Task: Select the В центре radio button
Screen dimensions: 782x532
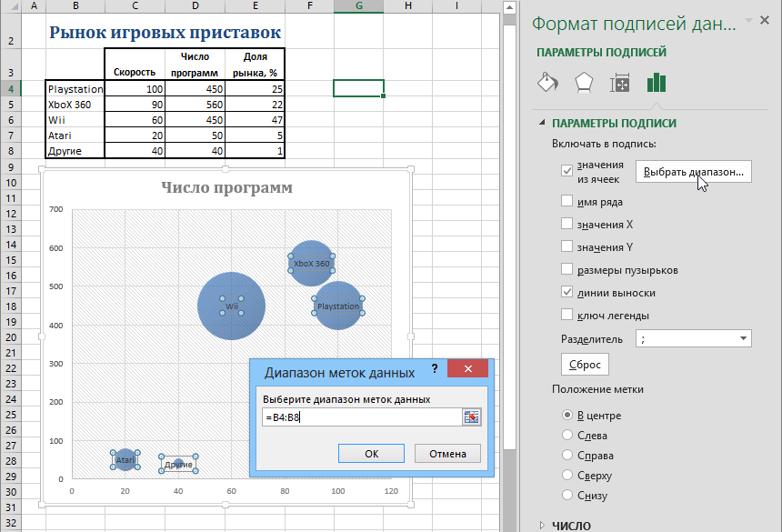Action: 567,415
